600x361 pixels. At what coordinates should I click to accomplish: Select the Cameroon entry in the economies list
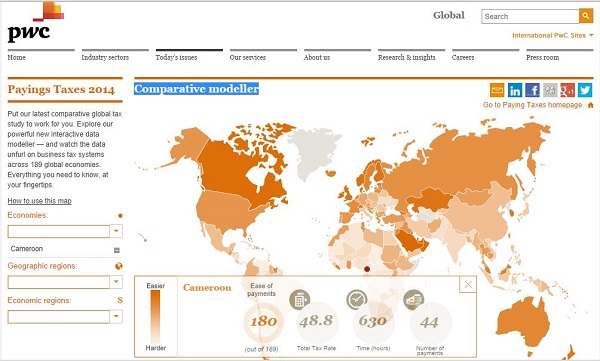click(x=27, y=249)
